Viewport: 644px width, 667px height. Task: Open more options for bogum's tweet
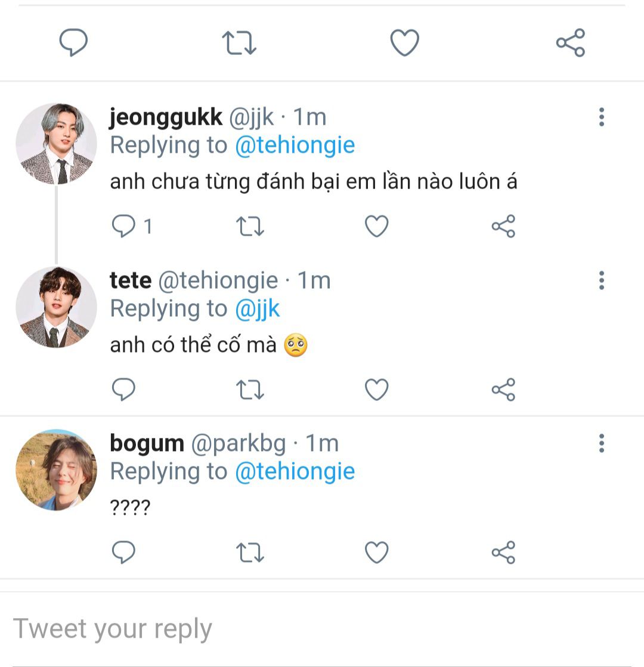click(x=601, y=443)
